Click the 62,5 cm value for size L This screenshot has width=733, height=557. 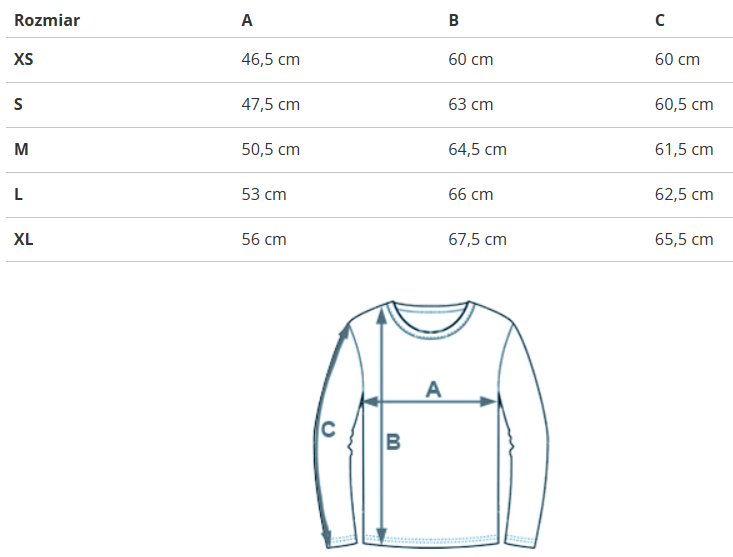point(684,194)
